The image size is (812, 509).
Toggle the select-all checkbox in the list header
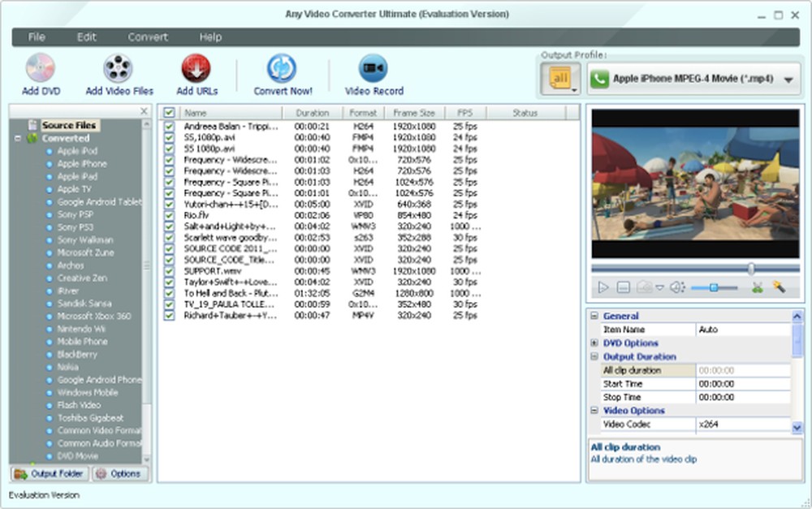(x=169, y=113)
